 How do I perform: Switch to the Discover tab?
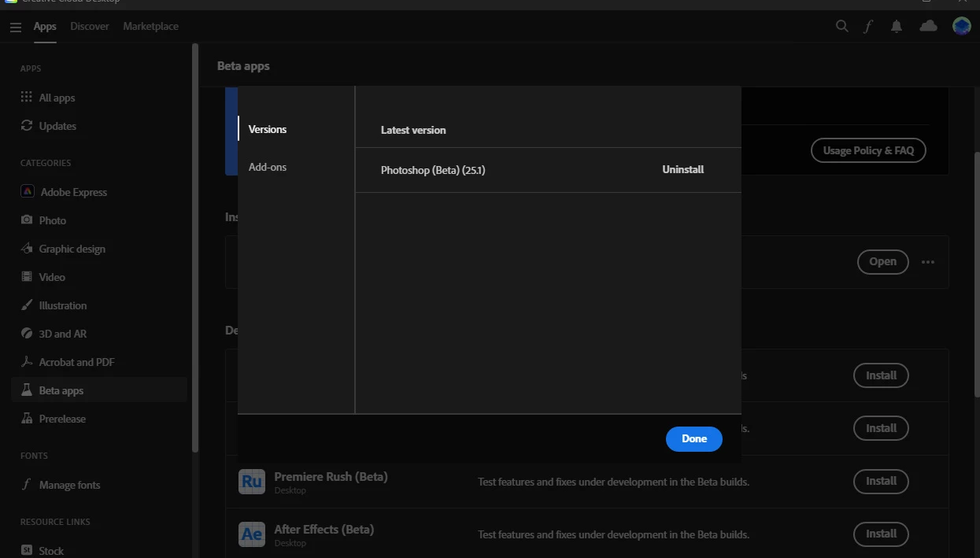(x=90, y=26)
